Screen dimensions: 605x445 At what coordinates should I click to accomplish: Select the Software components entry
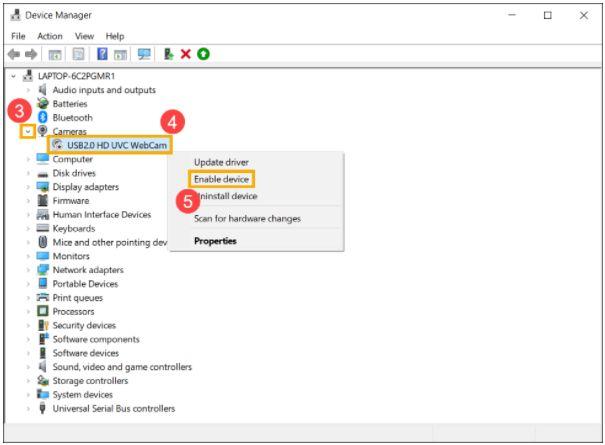coord(96,339)
